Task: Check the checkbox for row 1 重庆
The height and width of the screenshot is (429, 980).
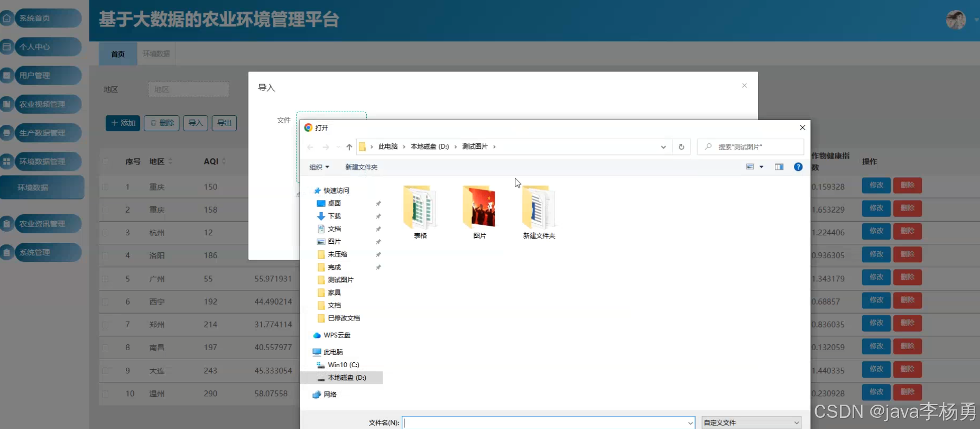Action: point(105,187)
